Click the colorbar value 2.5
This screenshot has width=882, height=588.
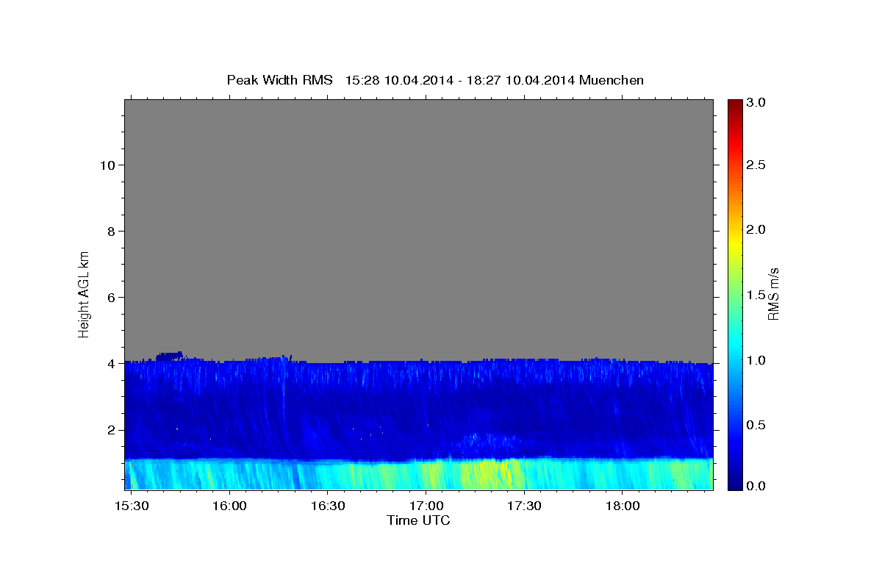click(756, 165)
